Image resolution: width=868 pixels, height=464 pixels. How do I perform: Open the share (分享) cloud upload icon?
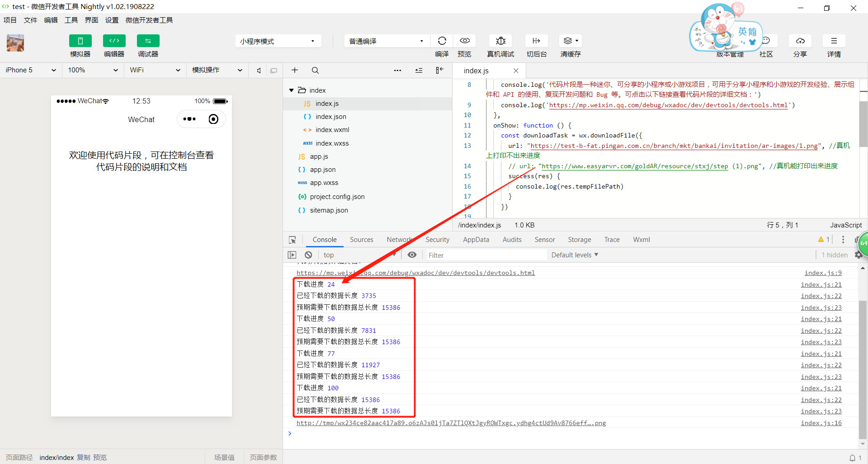tap(800, 41)
